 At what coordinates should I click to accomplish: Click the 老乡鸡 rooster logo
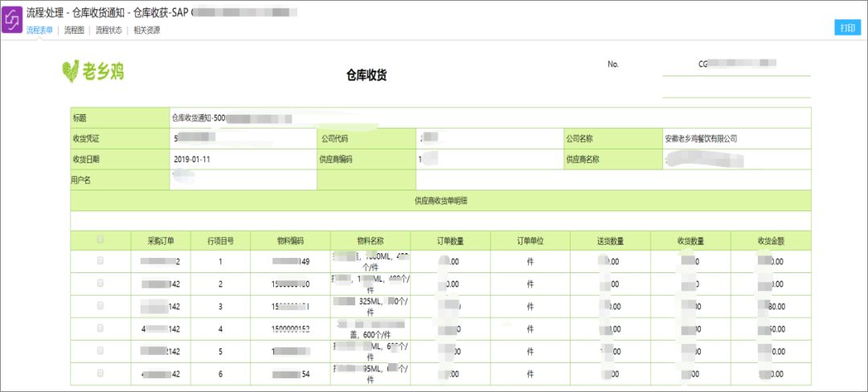pyautogui.click(x=93, y=71)
